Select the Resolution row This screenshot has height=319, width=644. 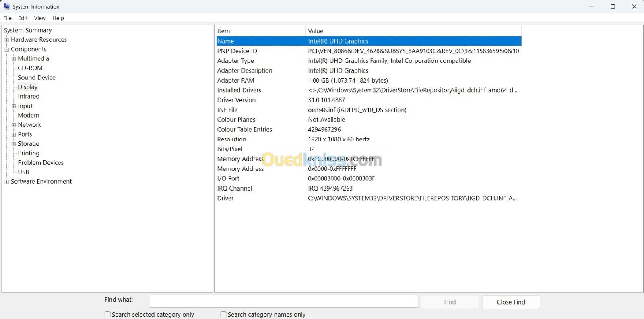(x=369, y=139)
